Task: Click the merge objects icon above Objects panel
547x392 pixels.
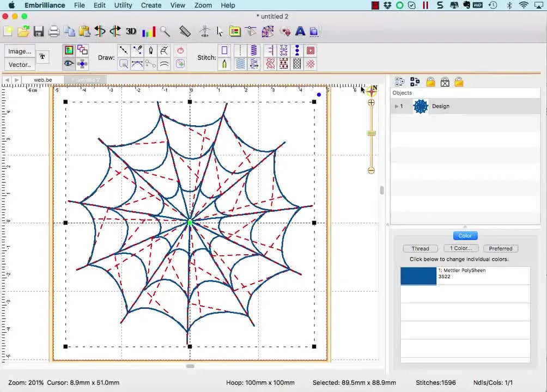Action: (x=415, y=82)
